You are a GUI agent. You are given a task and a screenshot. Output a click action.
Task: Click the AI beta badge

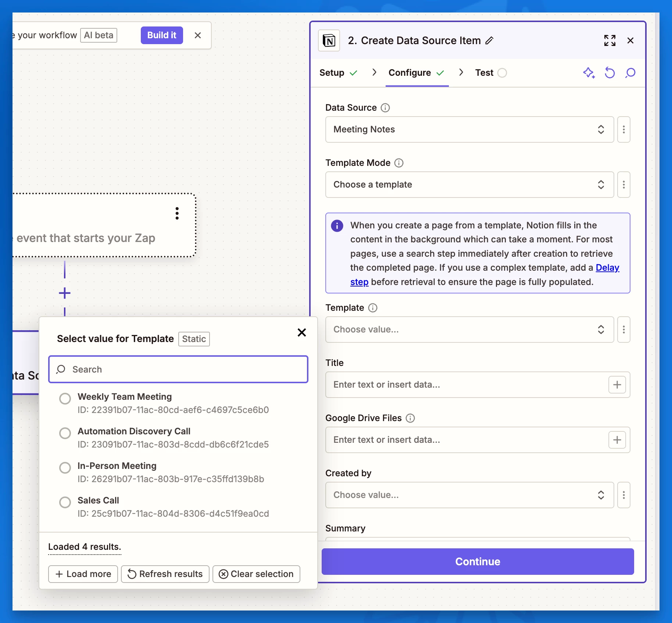[x=99, y=35]
